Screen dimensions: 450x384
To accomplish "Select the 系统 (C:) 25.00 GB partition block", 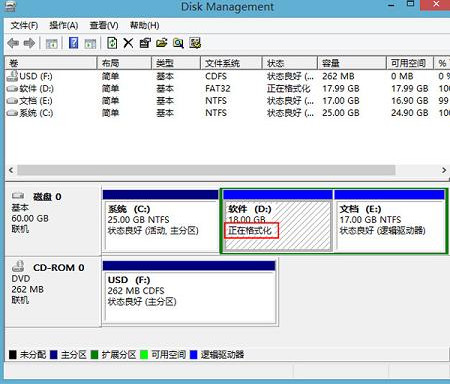I will (x=160, y=220).
